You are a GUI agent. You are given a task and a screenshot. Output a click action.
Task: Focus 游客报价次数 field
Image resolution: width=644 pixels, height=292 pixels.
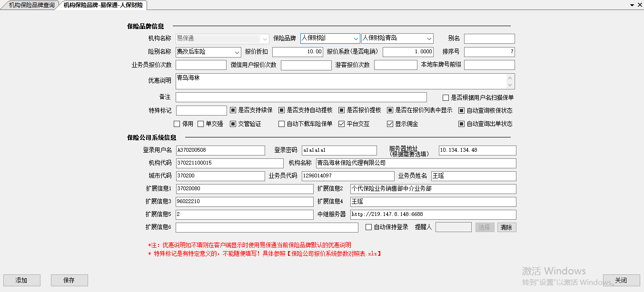tap(395, 65)
